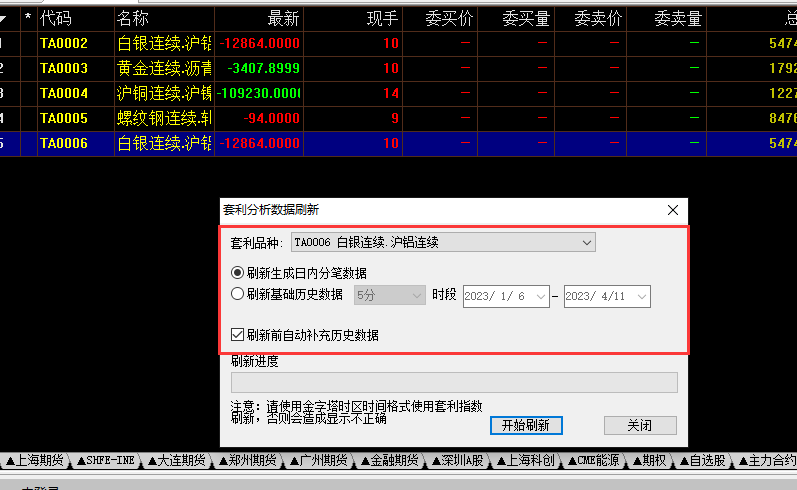Click the -3407.8999 latest price value
The width and height of the screenshot is (797, 490).
click(263, 69)
